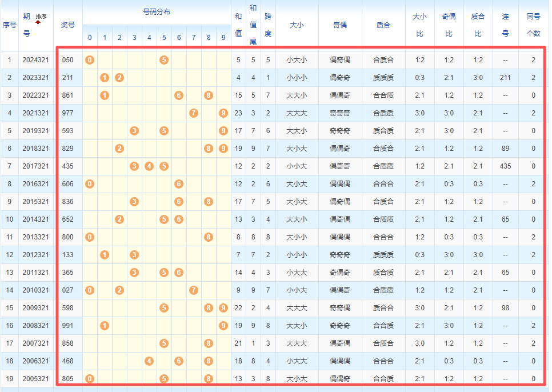Click orange ball 7 in row 2021321

tap(194, 113)
